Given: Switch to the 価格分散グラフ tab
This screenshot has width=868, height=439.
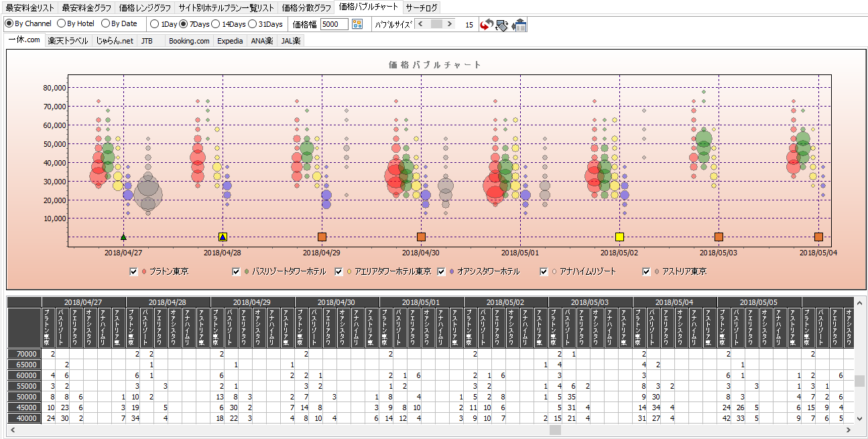Looking at the screenshot, I should click(x=306, y=8).
